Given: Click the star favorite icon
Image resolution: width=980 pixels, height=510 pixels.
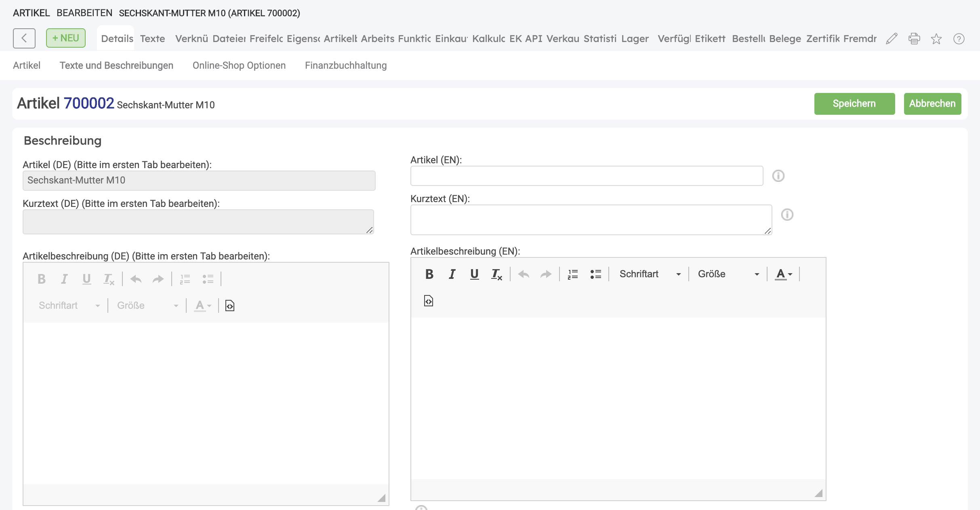Looking at the screenshot, I should (936, 39).
